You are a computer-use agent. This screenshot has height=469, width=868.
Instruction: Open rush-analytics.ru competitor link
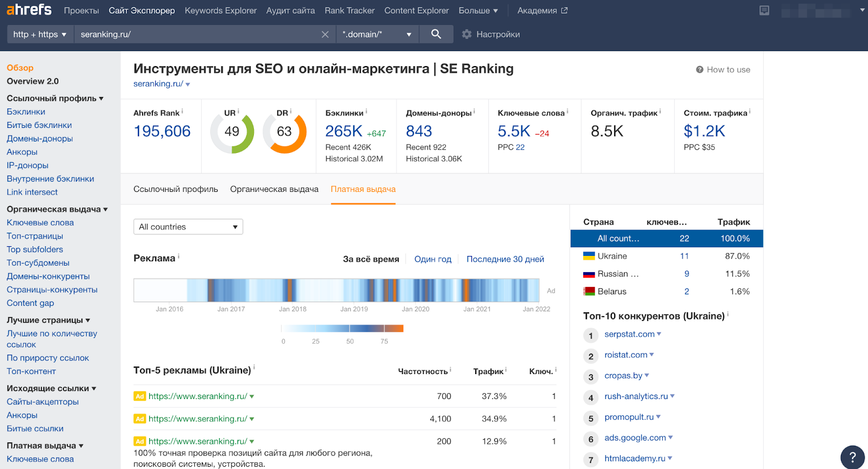tap(636, 396)
